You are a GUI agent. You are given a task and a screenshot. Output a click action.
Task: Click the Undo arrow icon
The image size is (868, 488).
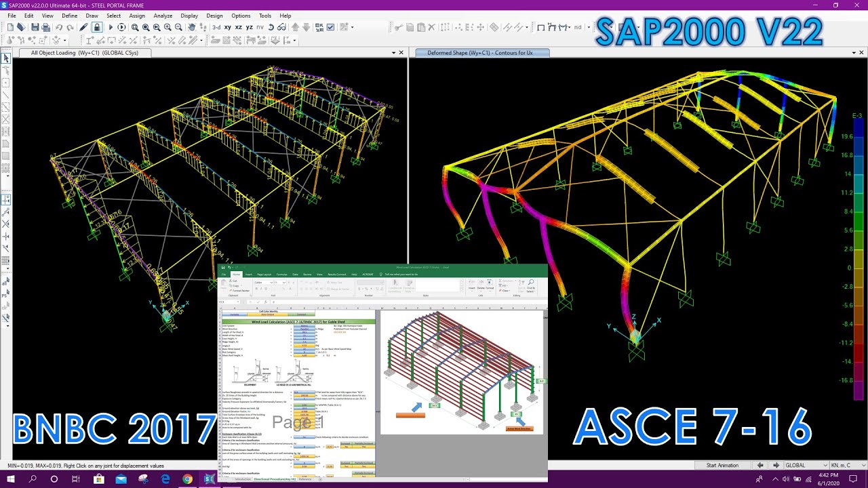[x=59, y=27]
